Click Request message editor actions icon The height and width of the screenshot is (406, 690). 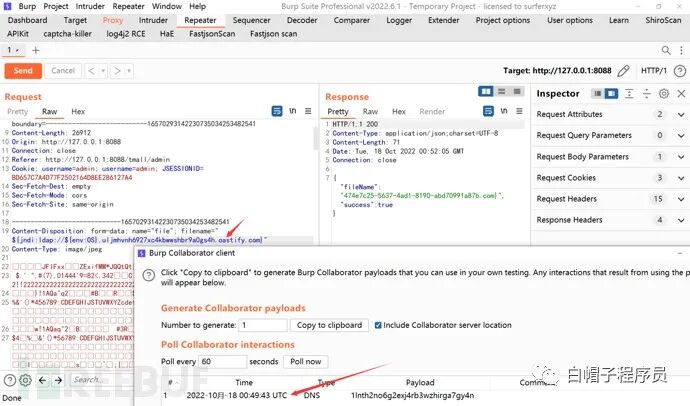(x=277, y=111)
